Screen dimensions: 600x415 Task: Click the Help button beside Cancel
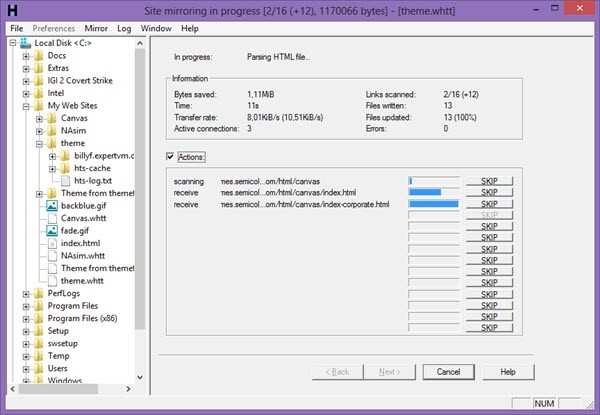508,371
